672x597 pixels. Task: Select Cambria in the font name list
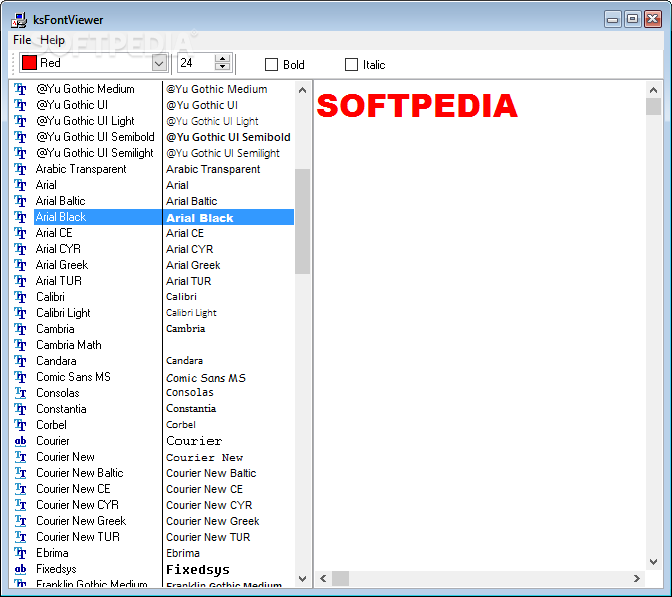(x=55, y=329)
